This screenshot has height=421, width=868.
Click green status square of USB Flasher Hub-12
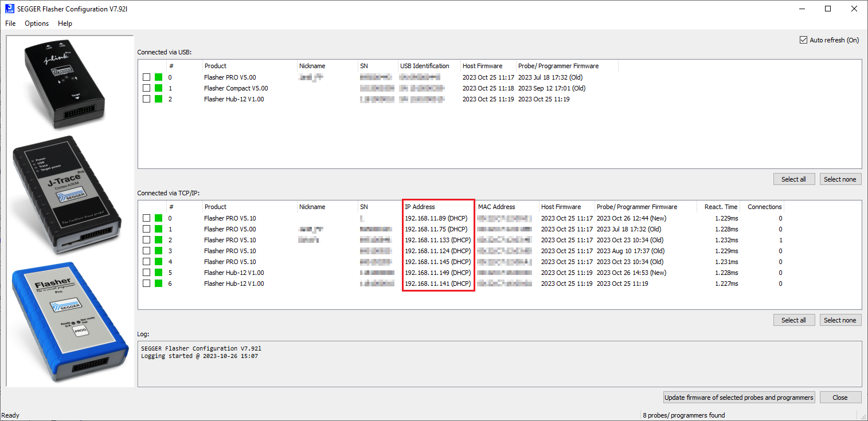tap(159, 99)
